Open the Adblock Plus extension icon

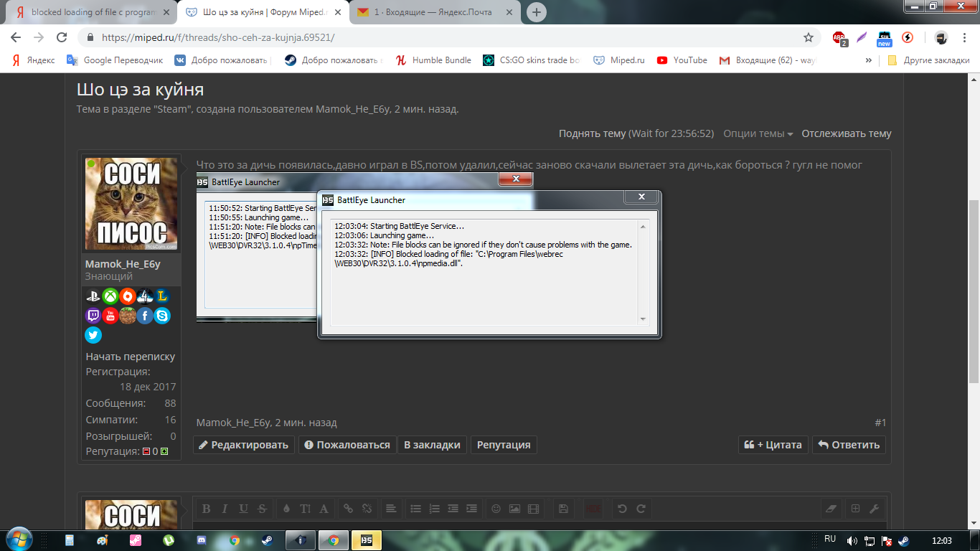[x=839, y=38]
